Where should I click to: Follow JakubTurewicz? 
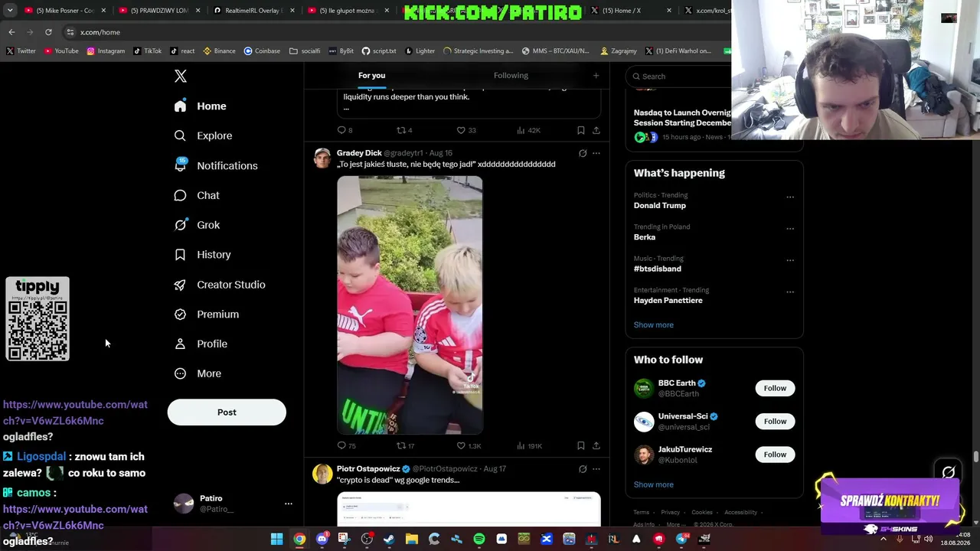(775, 455)
